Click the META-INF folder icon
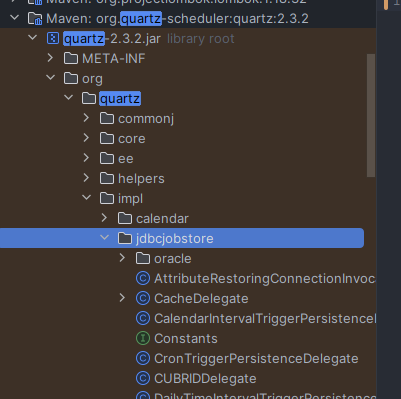401x399 pixels. pyautogui.click(x=71, y=58)
